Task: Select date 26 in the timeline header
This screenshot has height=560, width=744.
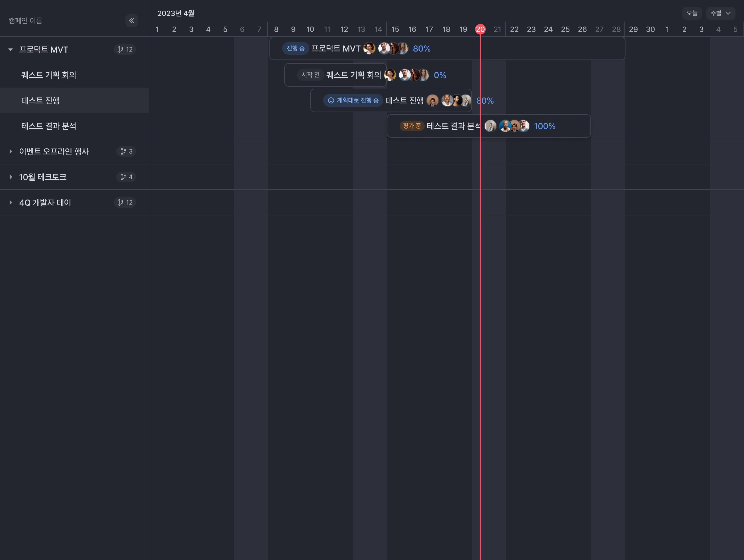Action: pyautogui.click(x=582, y=29)
